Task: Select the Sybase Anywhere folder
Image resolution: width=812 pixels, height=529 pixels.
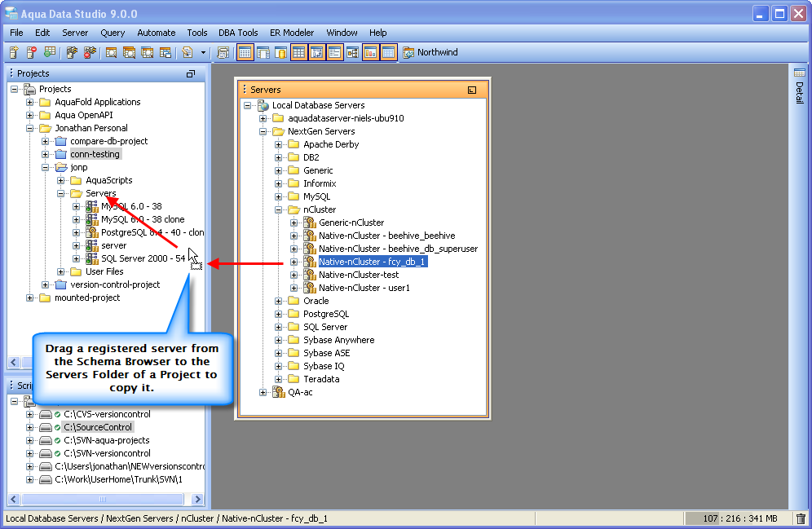Action: click(338, 340)
